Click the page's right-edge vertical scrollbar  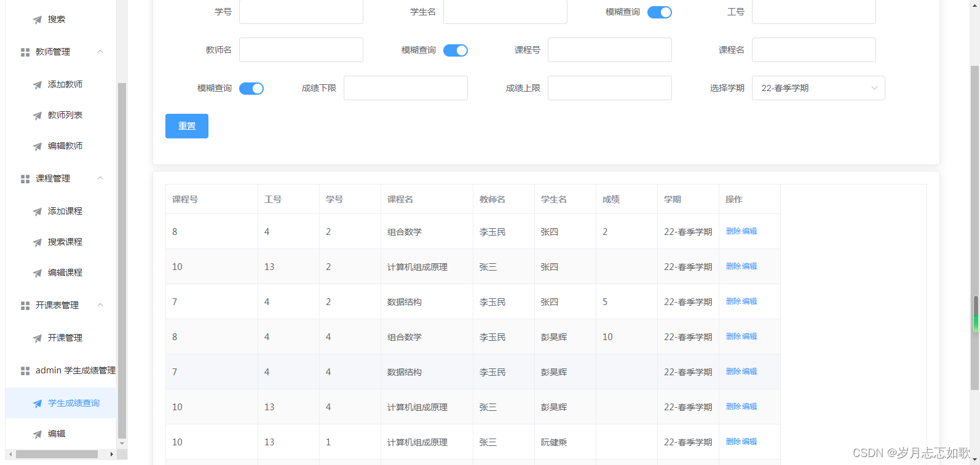click(975, 228)
